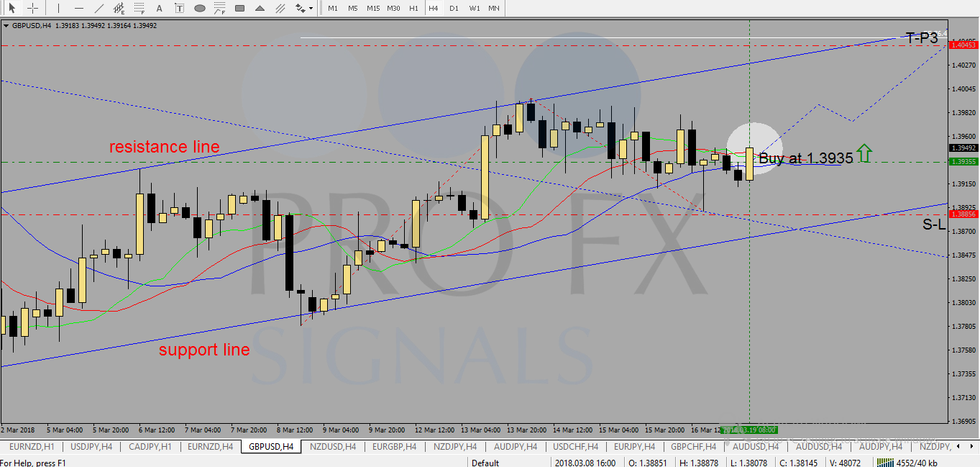Select the horizontal line tool
Screen dimensions: 980x467
(x=79, y=8)
